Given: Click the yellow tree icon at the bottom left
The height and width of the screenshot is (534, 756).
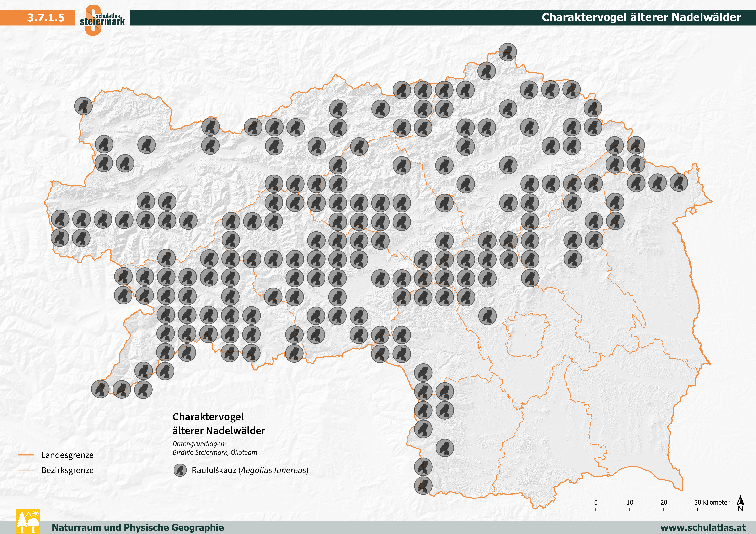Looking at the screenshot, I should click(x=28, y=522).
